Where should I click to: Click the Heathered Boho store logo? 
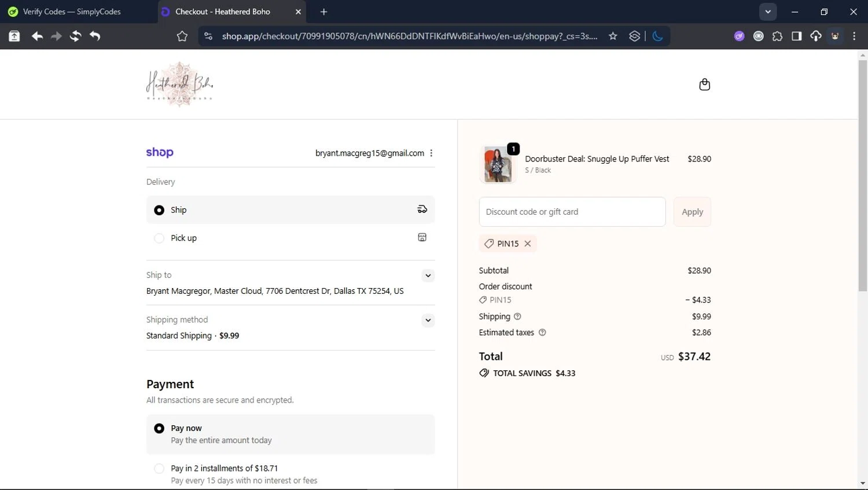click(179, 84)
